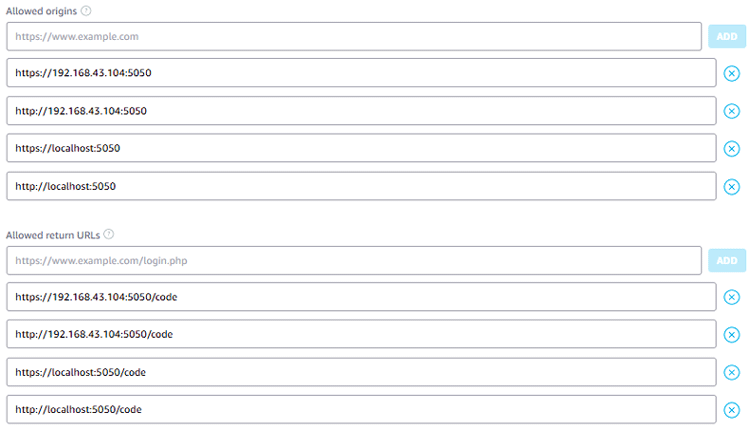Click ADD button for Allowed origins
The height and width of the screenshot is (429, 750).
pos(727,37)
